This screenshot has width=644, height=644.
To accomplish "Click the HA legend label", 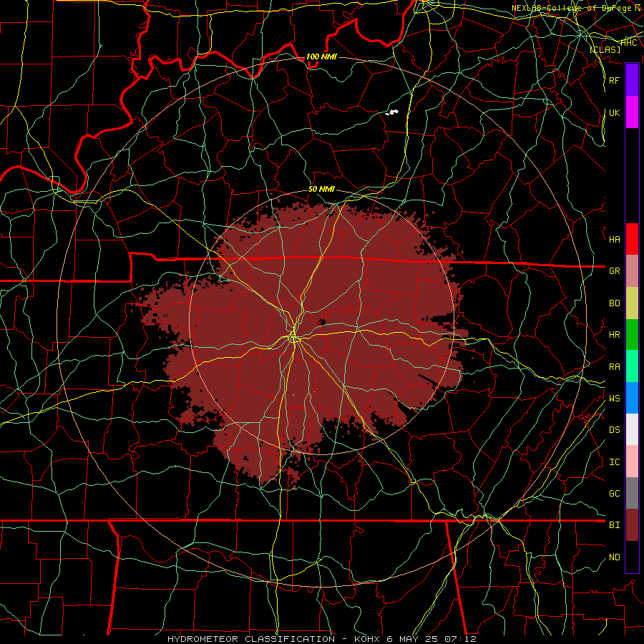I will click(614, 240).
